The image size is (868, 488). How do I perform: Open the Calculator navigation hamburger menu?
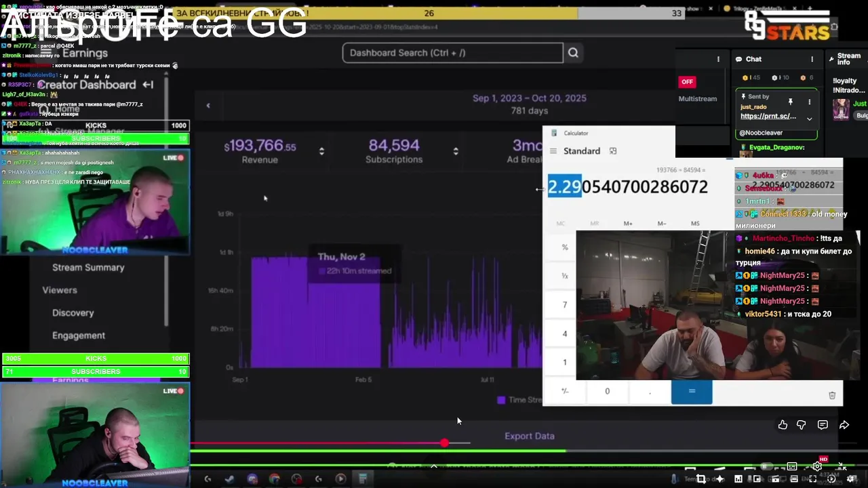click(x=553, y=151)
